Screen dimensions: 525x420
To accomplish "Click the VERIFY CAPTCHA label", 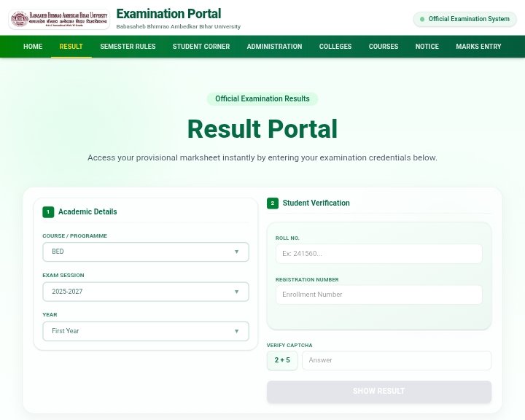I will 289,346.
